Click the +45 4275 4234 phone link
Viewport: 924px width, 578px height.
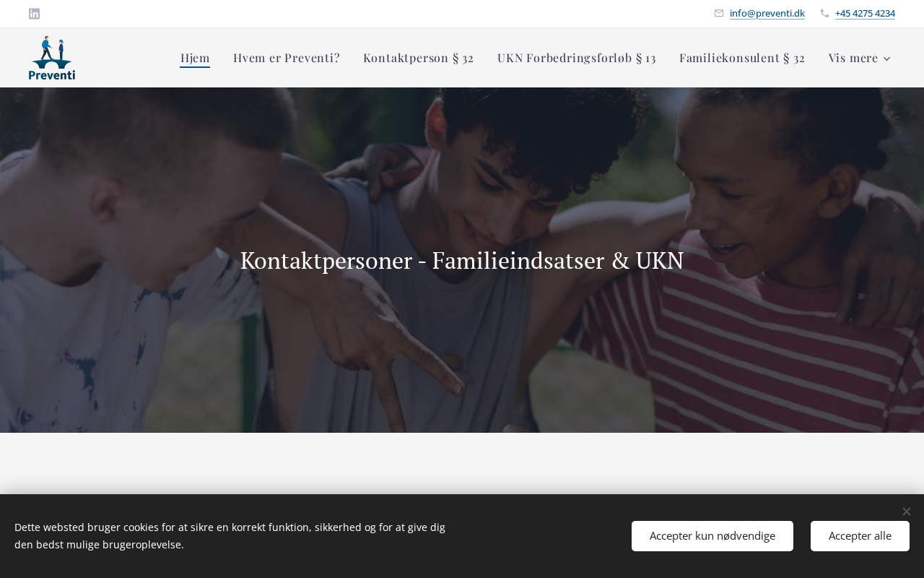point(865,13)
